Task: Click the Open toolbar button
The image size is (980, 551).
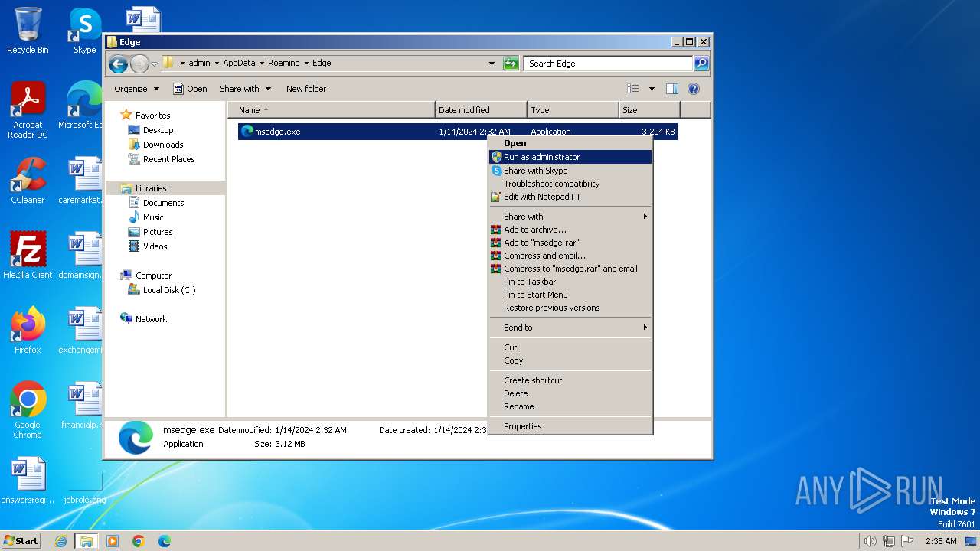Action: pos(190,89)
